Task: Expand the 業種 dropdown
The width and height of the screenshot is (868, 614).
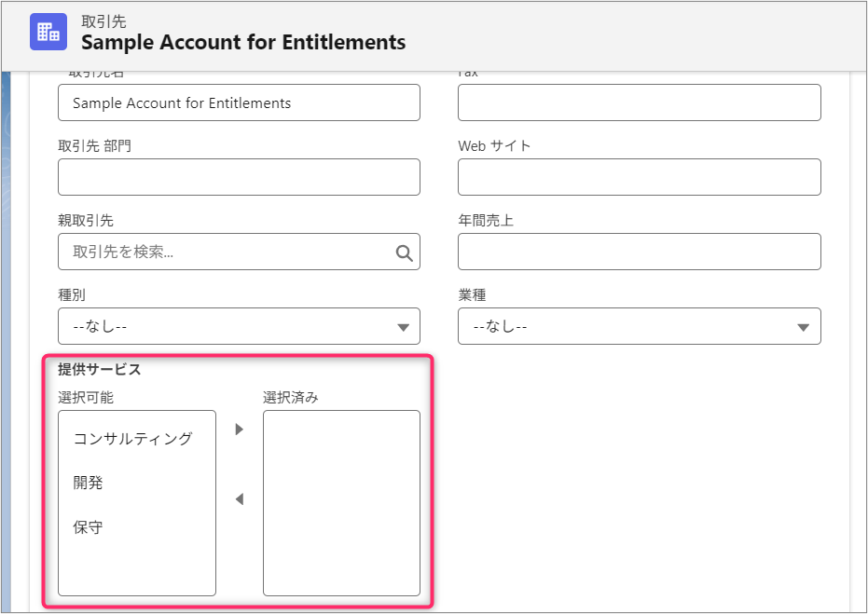Action: [x=639, y=327]
